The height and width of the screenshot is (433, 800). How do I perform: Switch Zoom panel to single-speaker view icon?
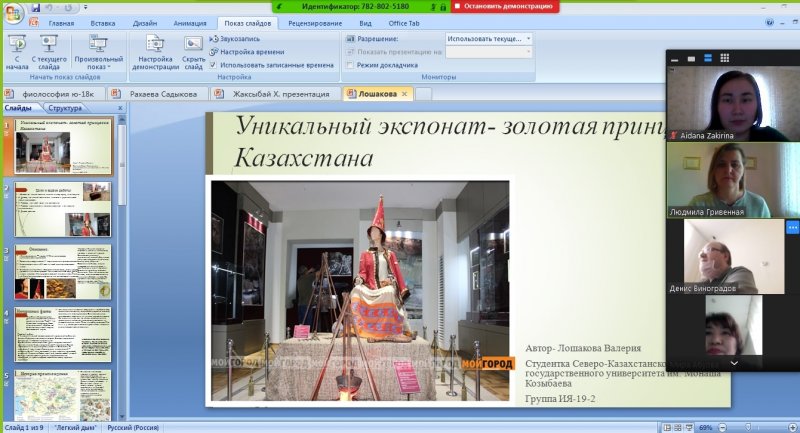coord(691,59)
